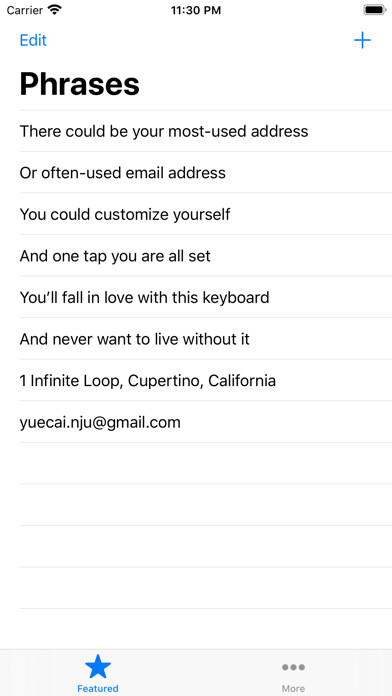The height and width of the screenshot is (696, 392).
Task: Open the More three-dots icon
Action: point(293,667)
